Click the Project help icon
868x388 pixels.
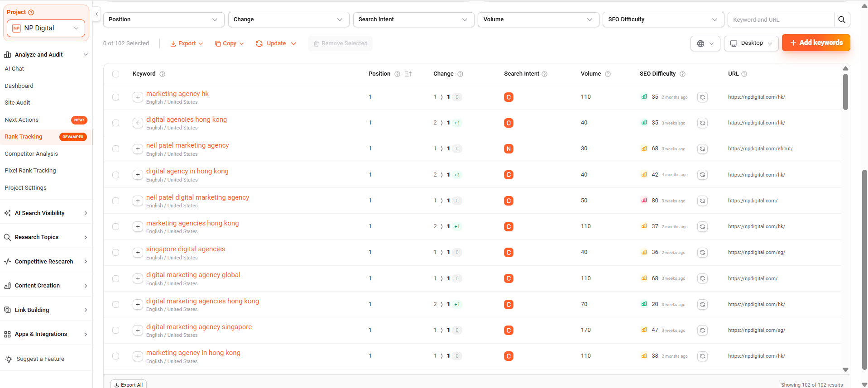pyautogui.click(x=31, y=12)
